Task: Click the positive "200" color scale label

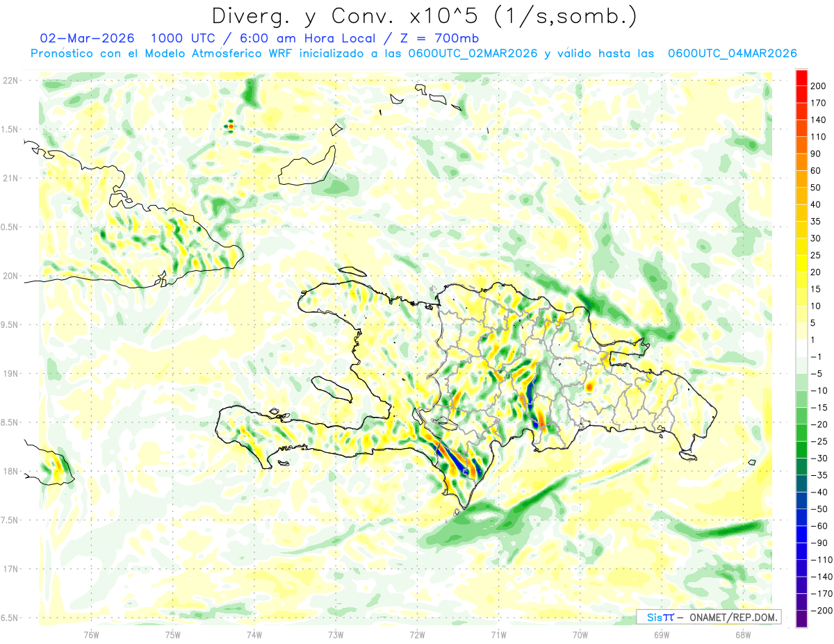Action: [x=819, y=86]
